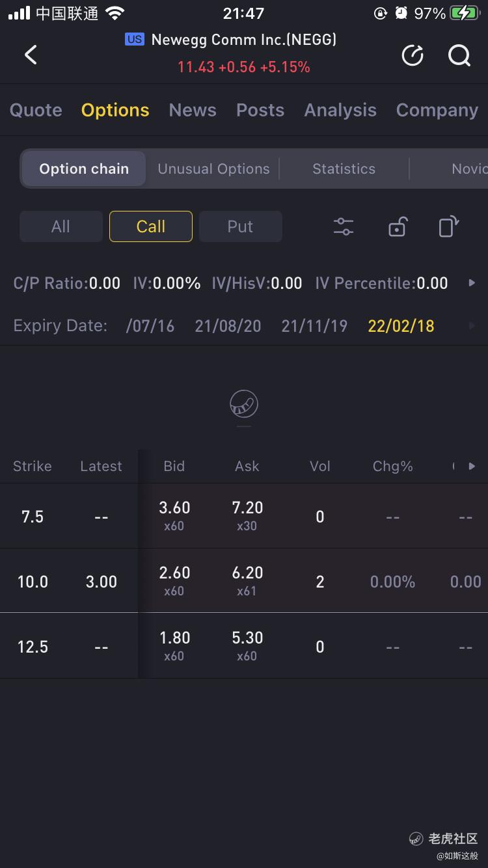Expand more table columns arrow

[x=472, y=466]
